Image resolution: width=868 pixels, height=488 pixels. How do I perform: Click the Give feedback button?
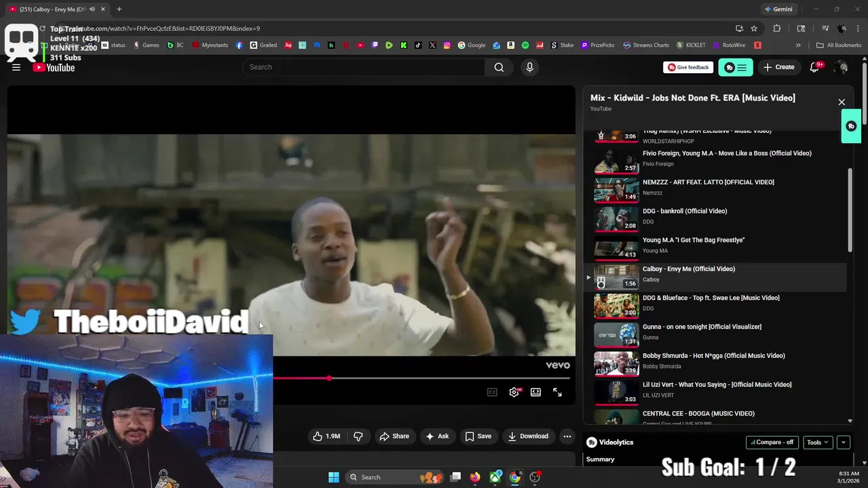coord(688,67)
